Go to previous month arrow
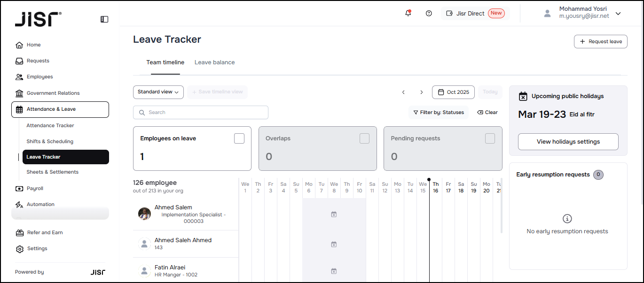The height and width of the screenshot is (283, 644). tap(403, 92)
